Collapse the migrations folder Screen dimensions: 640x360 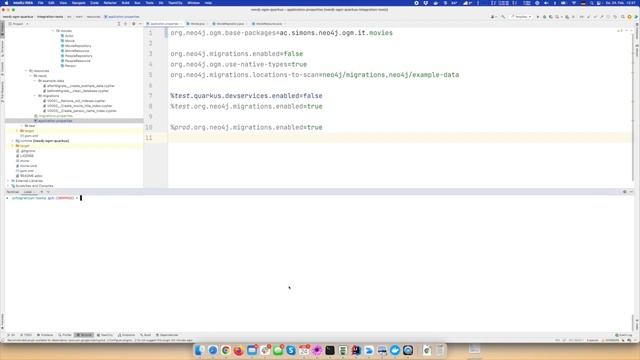point(35,96)
